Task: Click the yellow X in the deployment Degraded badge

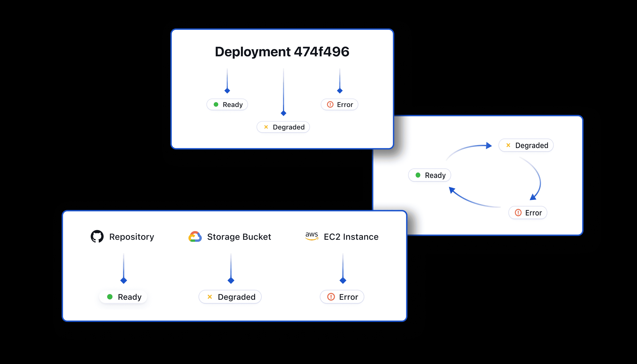Action: coord(266,127)
